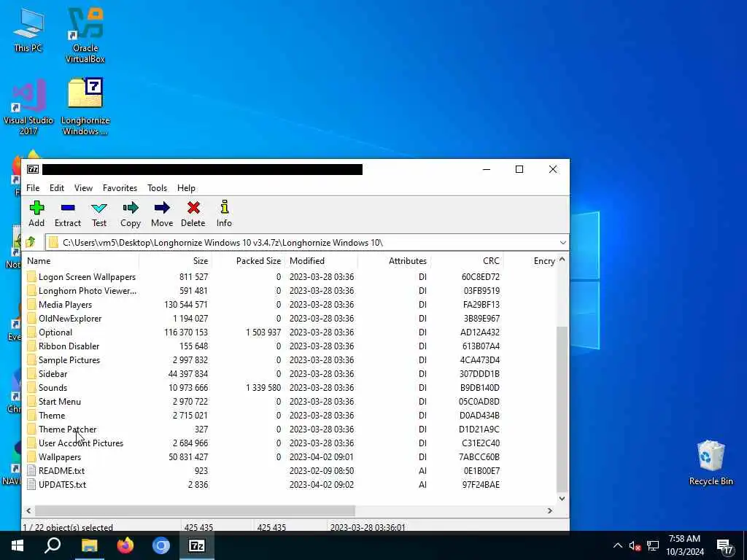
Task: Launch Firefox from the taskbar
Action: (125, 545)
